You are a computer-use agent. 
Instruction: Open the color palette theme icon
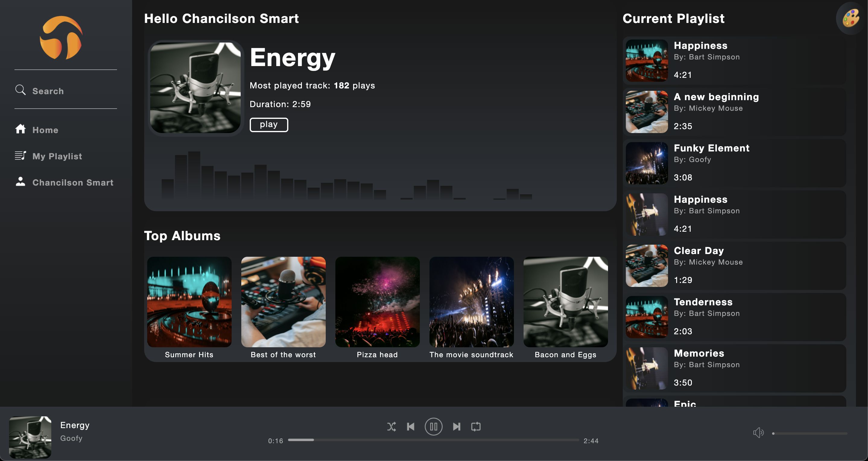point(851,18)
